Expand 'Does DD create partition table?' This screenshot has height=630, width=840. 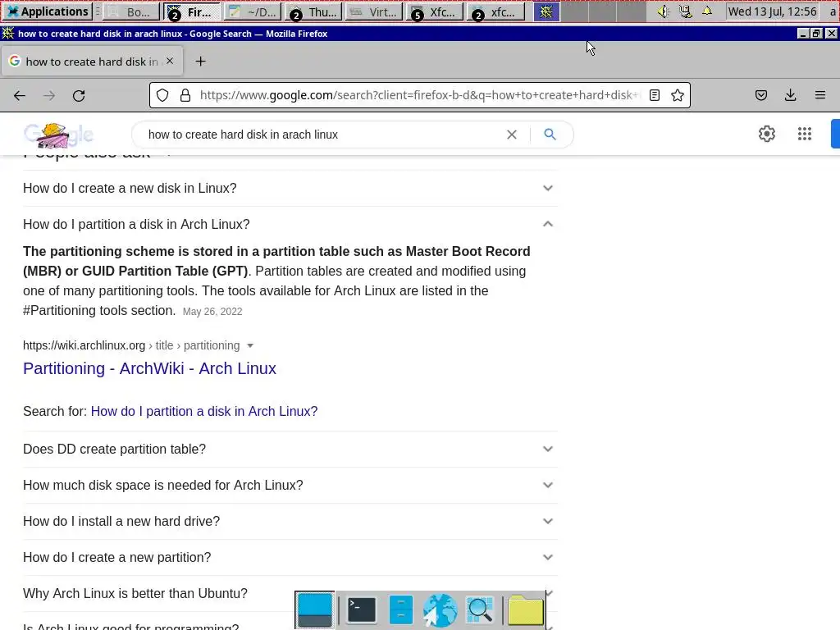tap(290, 449)
